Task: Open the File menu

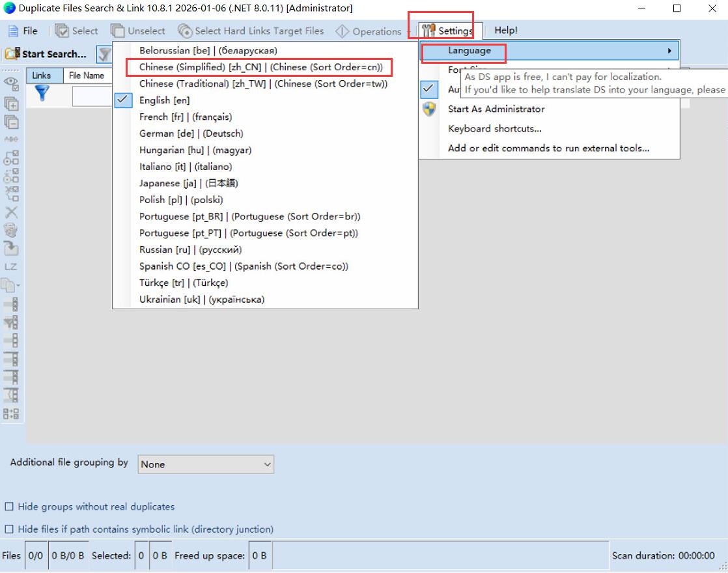Action: coord(23,31)
